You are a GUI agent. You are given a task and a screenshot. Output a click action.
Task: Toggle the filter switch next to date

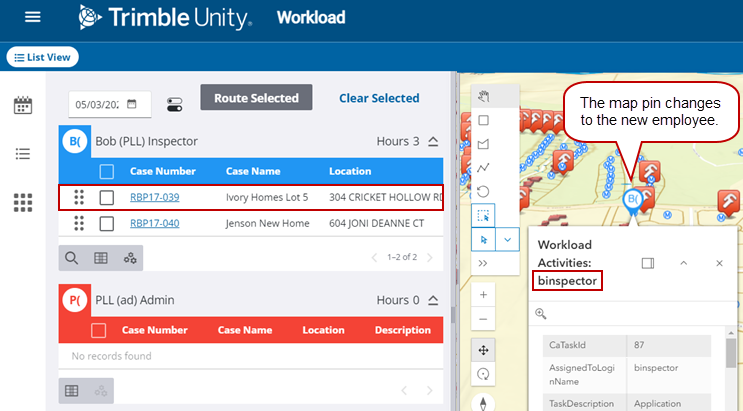tap(174, 104)
